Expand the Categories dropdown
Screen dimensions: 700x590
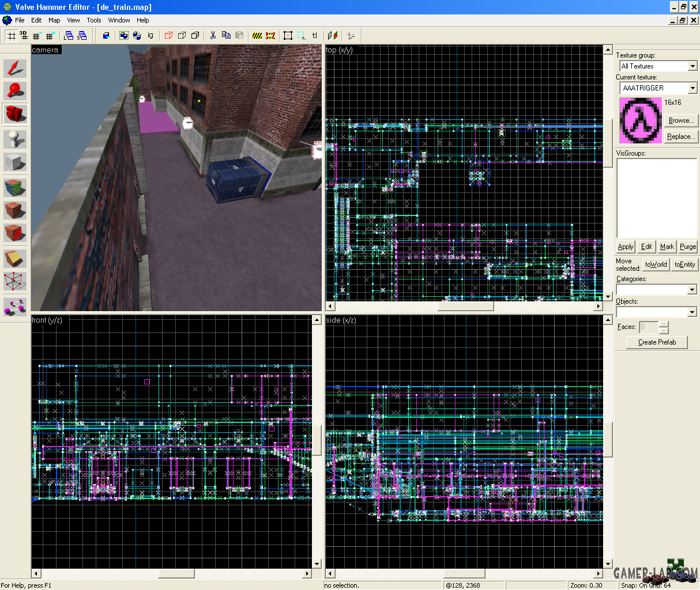point(692,290)
